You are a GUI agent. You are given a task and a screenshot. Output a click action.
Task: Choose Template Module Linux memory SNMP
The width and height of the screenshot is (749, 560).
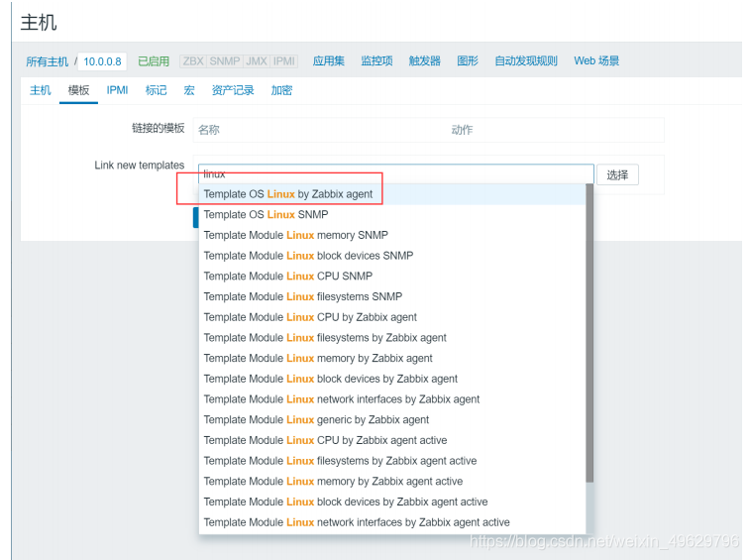point(392,235)
